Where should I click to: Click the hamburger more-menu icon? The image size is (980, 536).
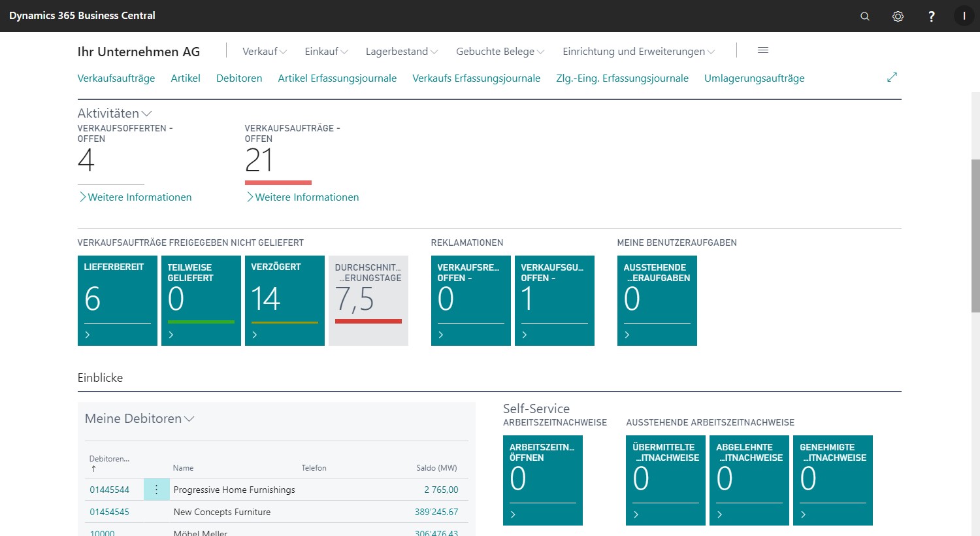[x=762, y=50]
